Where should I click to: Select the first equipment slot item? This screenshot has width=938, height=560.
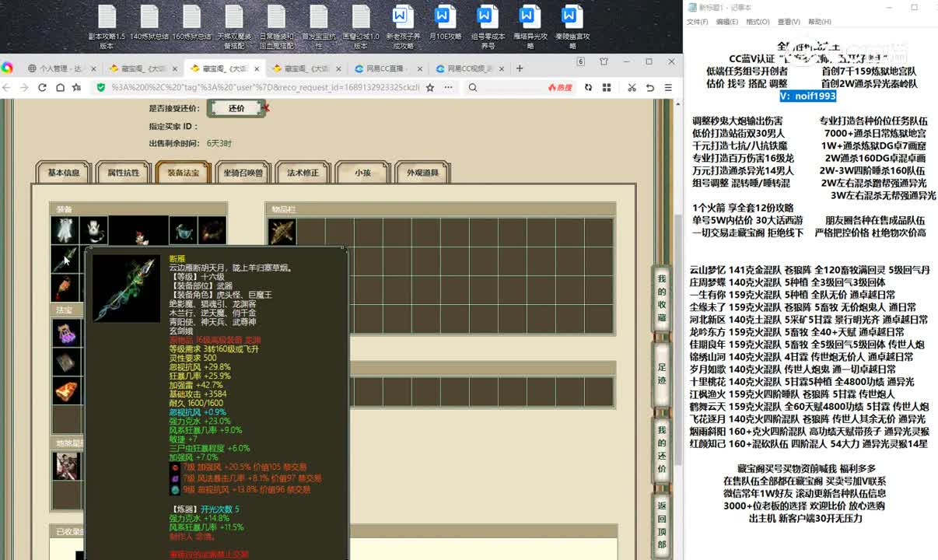(65, 231)
